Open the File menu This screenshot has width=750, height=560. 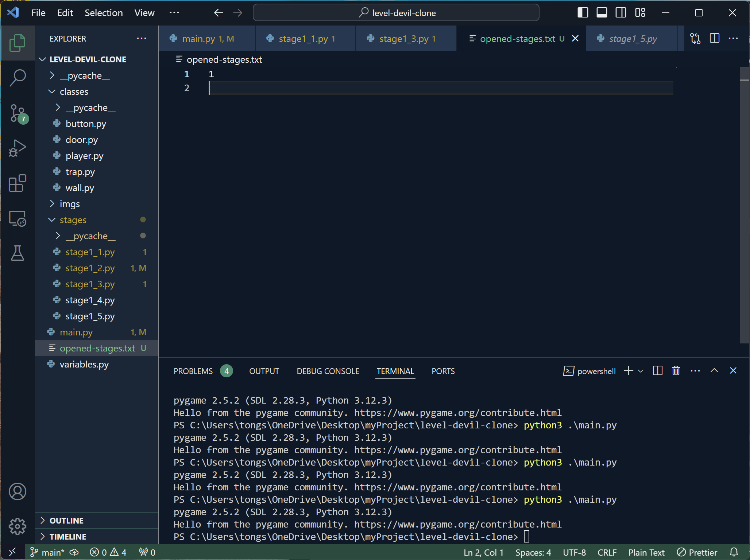click(38, 13)
